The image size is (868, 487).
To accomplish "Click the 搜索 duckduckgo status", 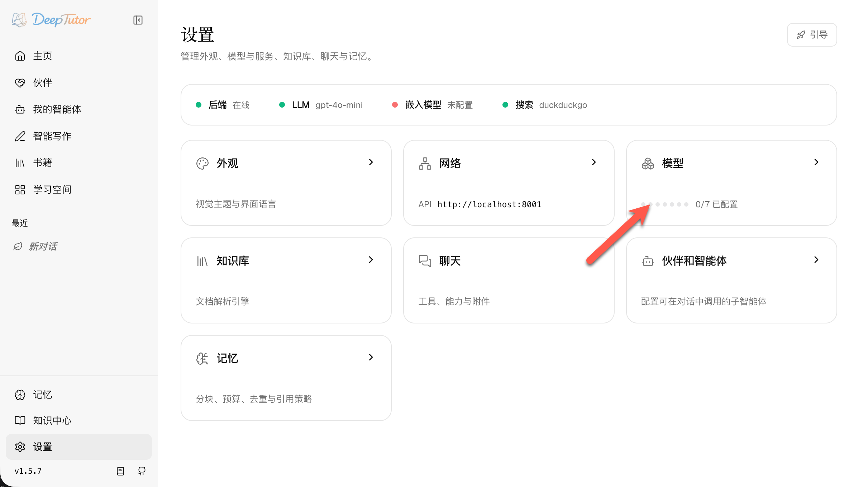I will pos(545,105).
